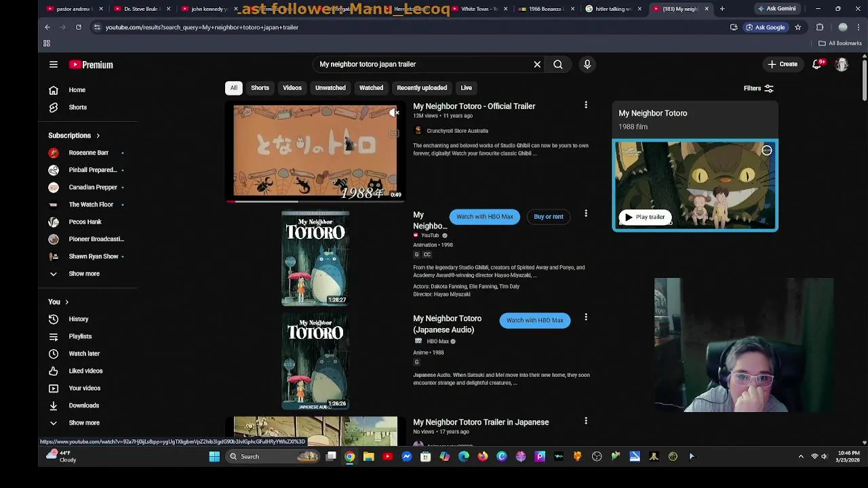This screenshot has width=868, height=488.
Task: Clear the search query with X
Action: 537,64
